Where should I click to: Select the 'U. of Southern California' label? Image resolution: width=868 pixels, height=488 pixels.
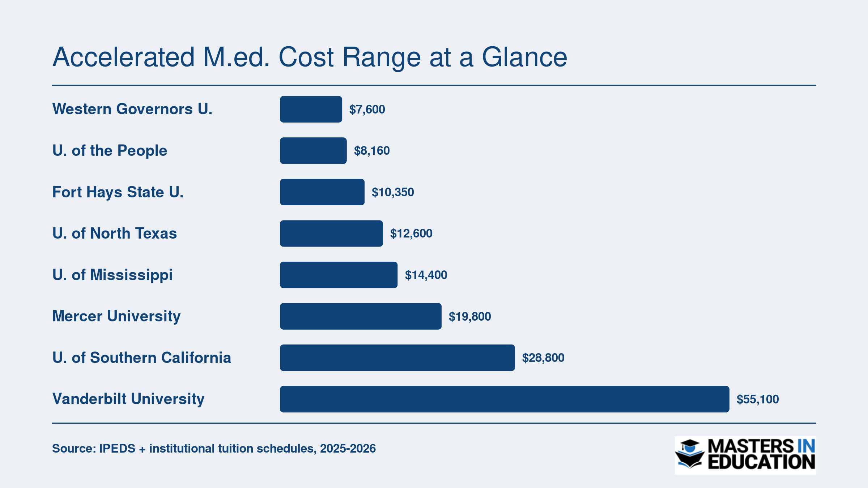click(x=142, y=358)
